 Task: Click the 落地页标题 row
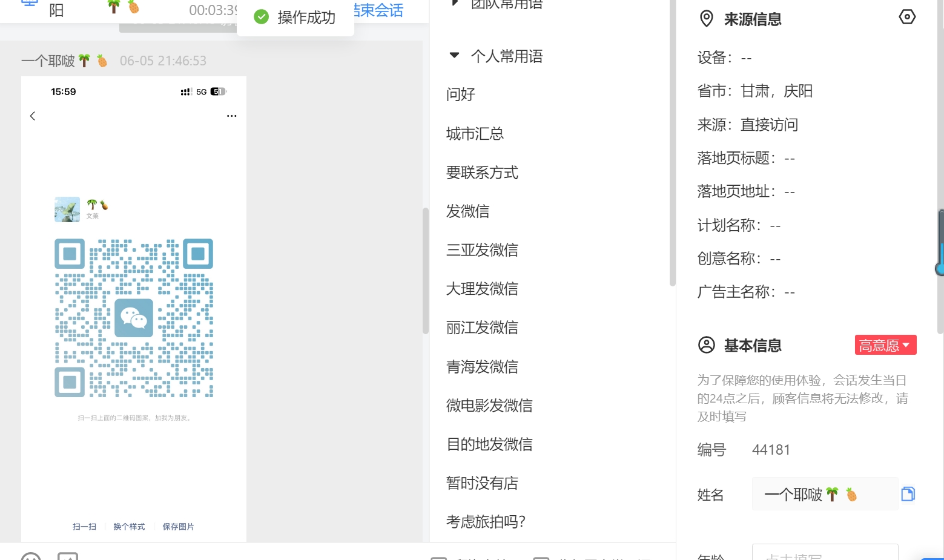(746, 159)
